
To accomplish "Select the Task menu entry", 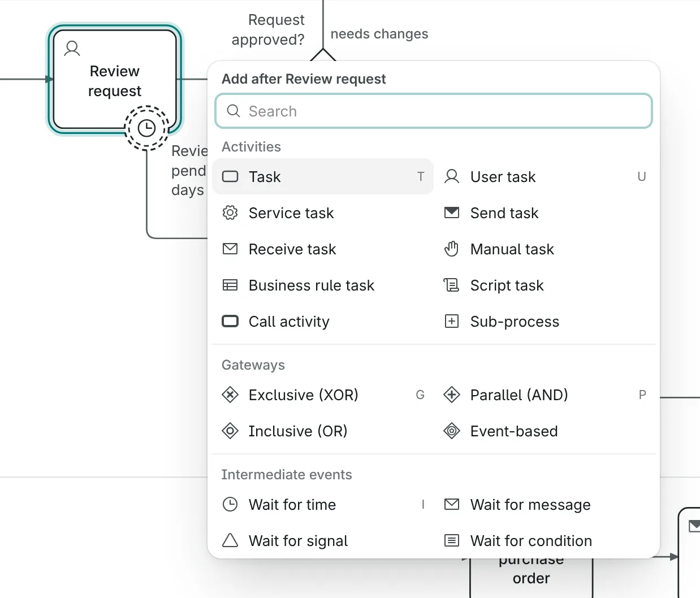I will point(323,176).
